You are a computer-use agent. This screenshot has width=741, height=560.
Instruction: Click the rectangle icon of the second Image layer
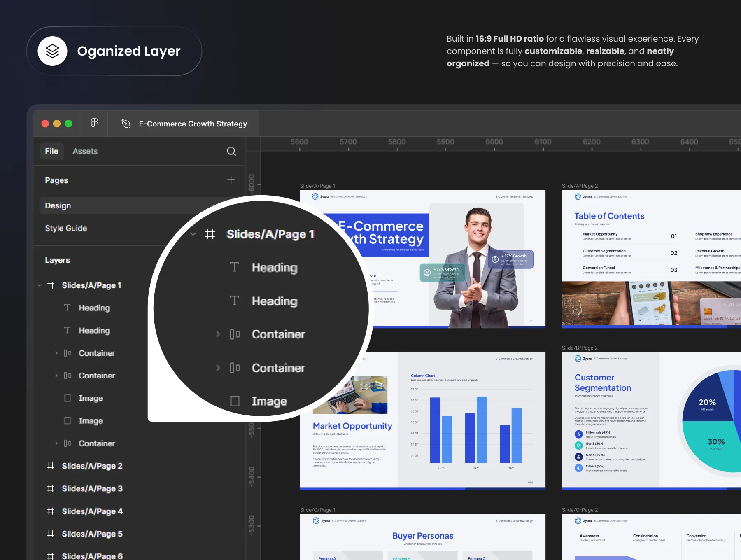point(68,421)
